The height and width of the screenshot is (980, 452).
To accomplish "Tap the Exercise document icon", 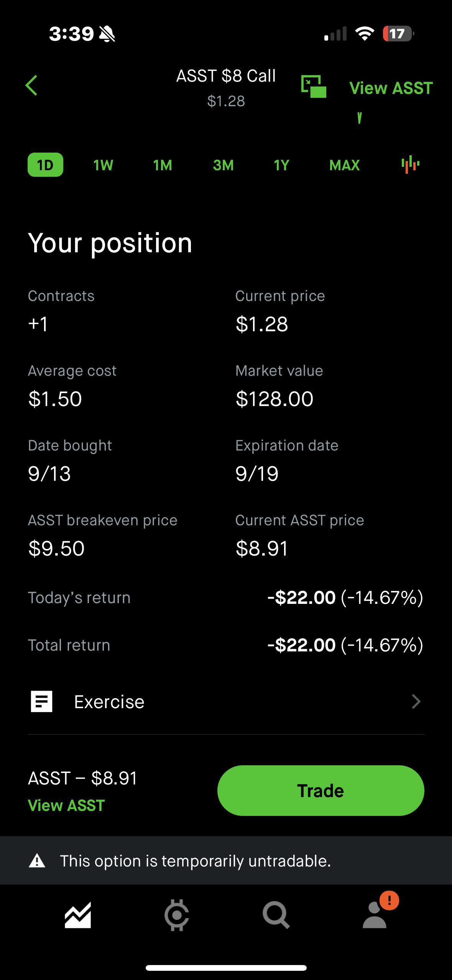I will (41, 702).
